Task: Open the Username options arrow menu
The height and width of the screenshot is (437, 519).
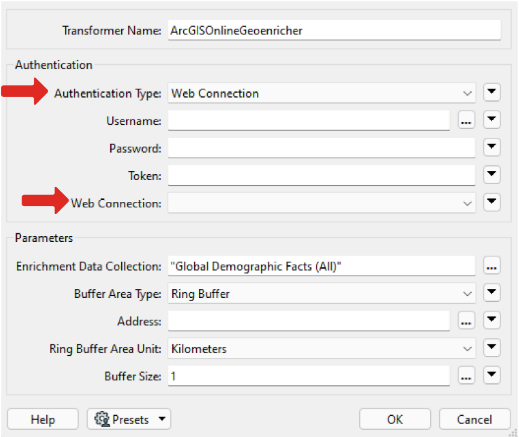Action: coord(492,120)
